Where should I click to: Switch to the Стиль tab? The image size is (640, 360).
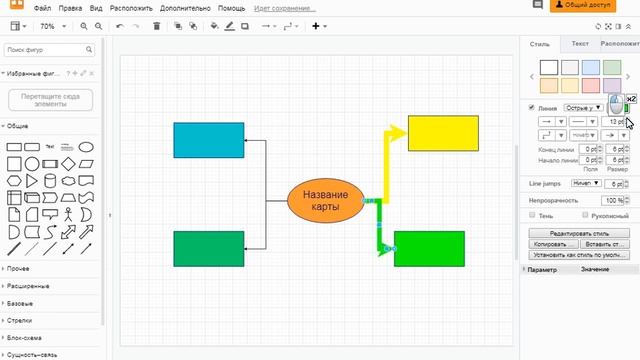[x=540, y=44]
